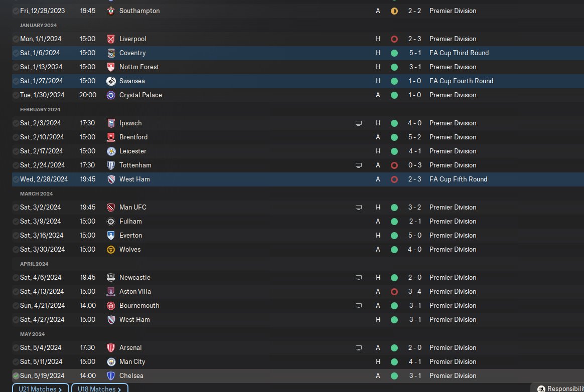Open Swansea via its swan badge
This screenshot has height=392, width=584.
click(x=111, y=81)
